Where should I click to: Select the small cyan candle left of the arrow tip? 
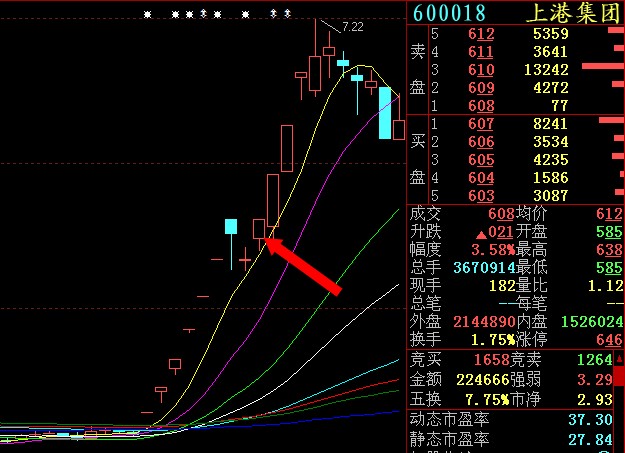point(231,226)
